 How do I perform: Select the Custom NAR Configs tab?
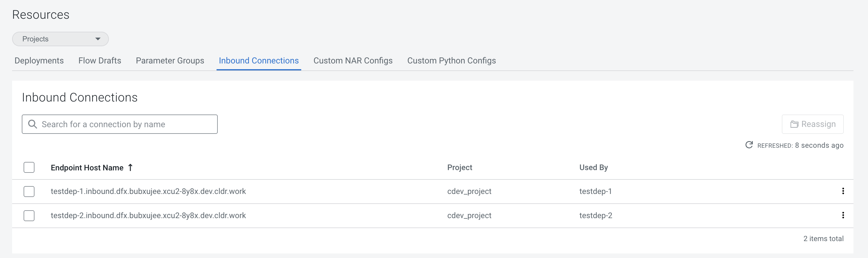tap(353, 60)
